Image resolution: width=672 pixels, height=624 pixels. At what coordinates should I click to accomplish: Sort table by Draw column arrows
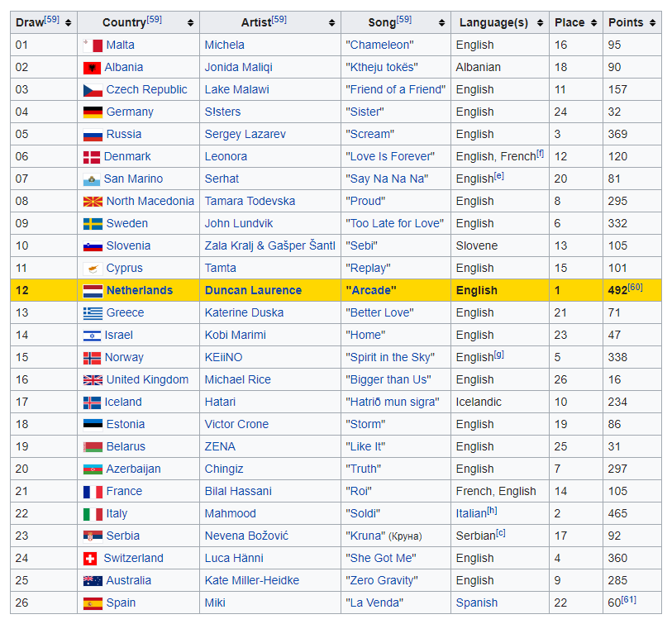tap(68, 22)
